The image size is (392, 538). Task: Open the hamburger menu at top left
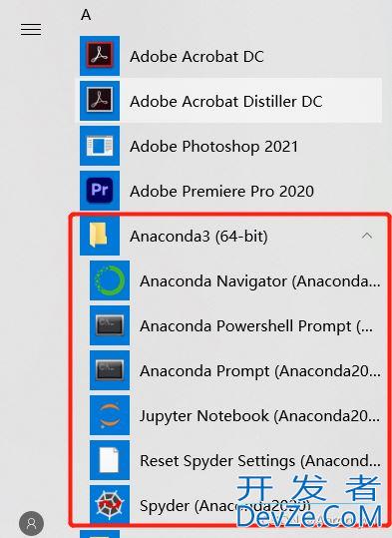(x=31, y=30)
